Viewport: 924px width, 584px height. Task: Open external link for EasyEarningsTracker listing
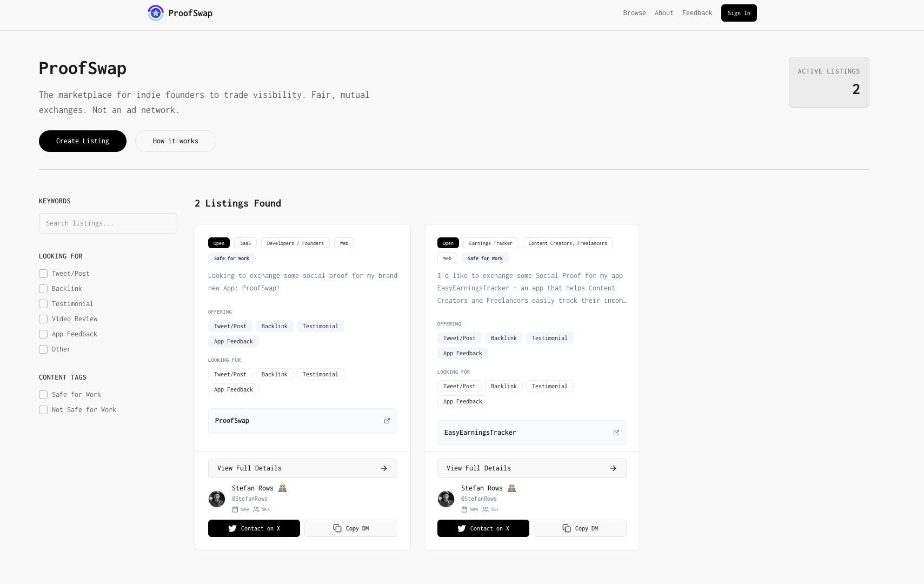[616, 433]
